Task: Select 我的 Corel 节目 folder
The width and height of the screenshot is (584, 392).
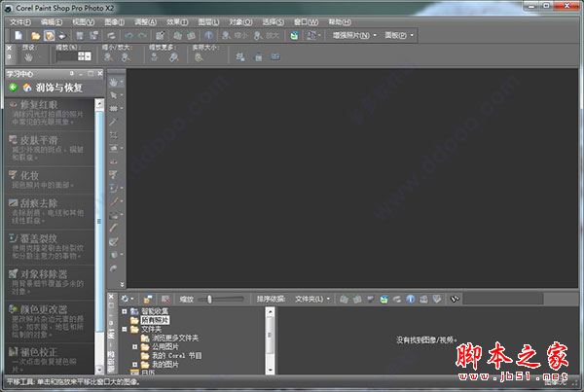Action: [176, 356]
